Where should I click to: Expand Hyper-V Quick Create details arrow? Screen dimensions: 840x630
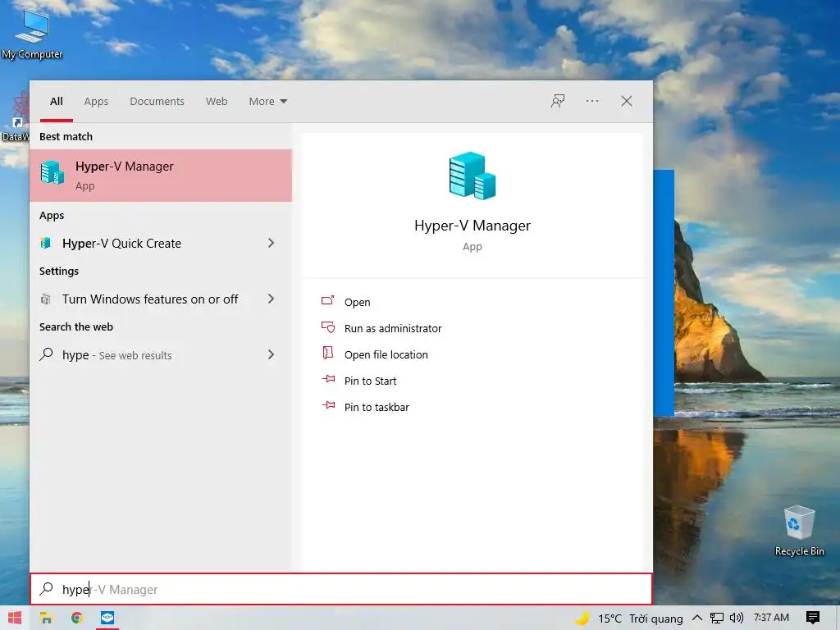pyautogui.click(x=271, y=243)
